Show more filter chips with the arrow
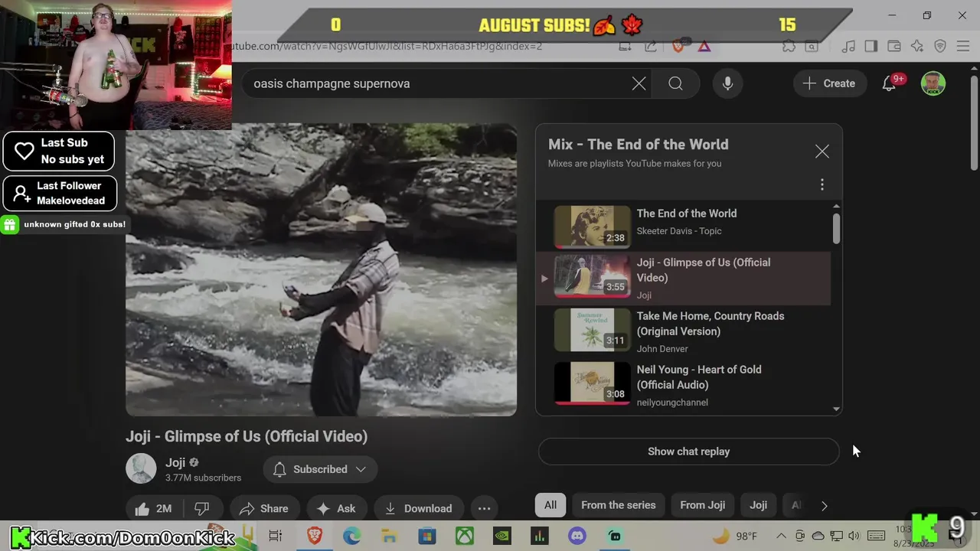 [x=824, y=505]
